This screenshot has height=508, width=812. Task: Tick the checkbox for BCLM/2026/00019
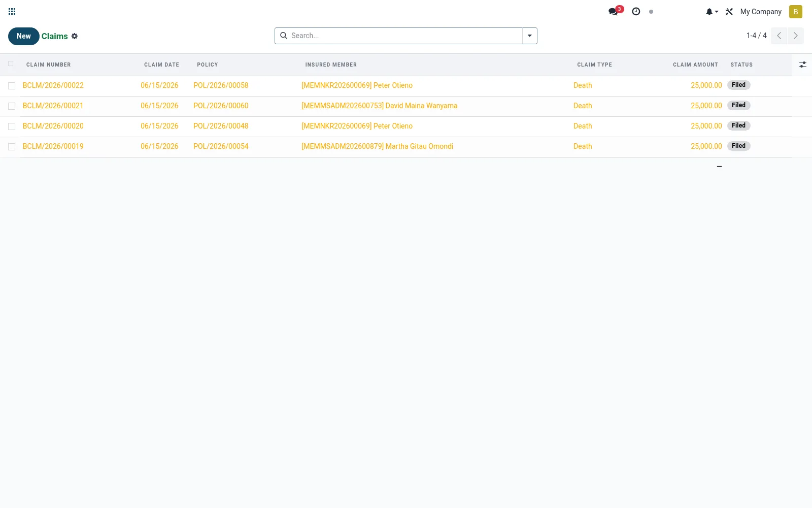[x=12, y=147]
